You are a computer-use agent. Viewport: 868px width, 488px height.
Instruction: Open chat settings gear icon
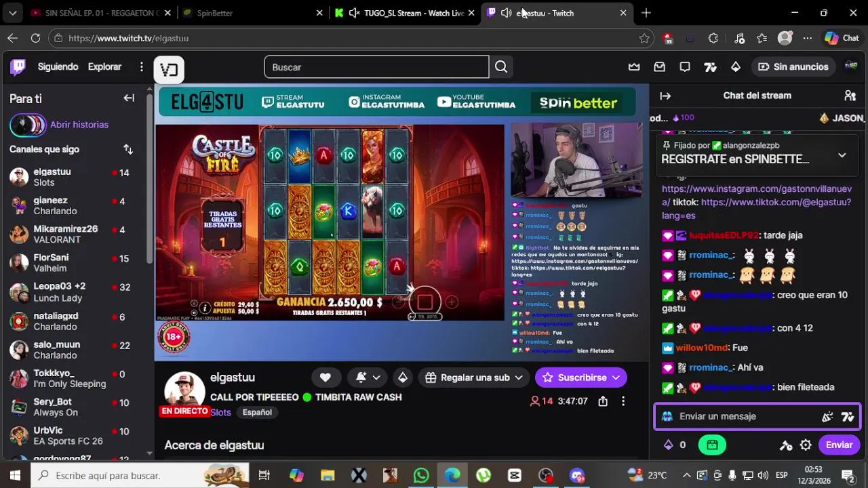point(806,445)
